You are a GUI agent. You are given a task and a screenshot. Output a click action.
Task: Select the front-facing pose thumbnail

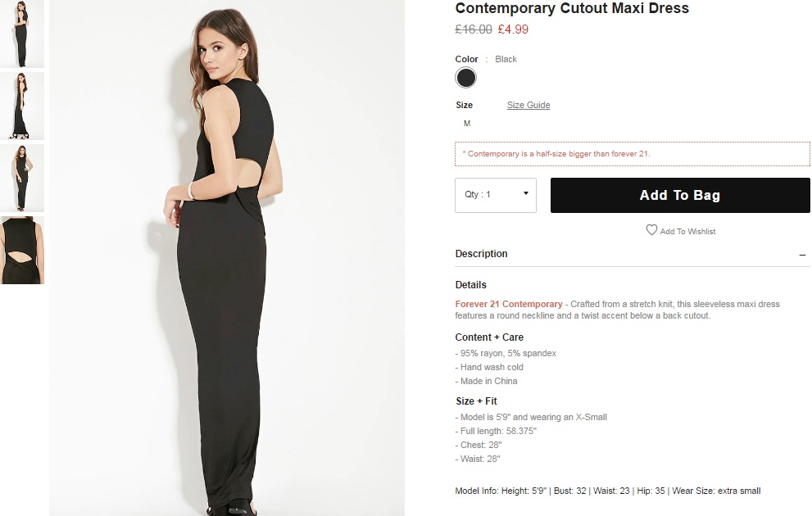pyautogui.click(x=22, y=178)
